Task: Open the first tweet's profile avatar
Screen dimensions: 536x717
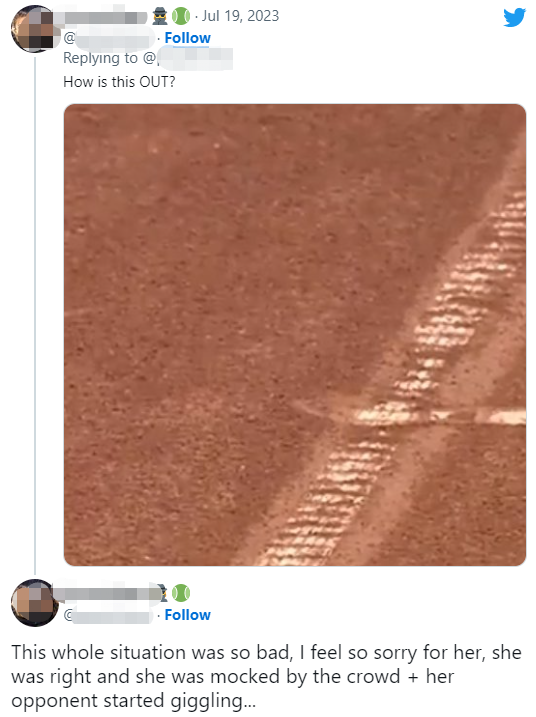Action: coord(34,29)
